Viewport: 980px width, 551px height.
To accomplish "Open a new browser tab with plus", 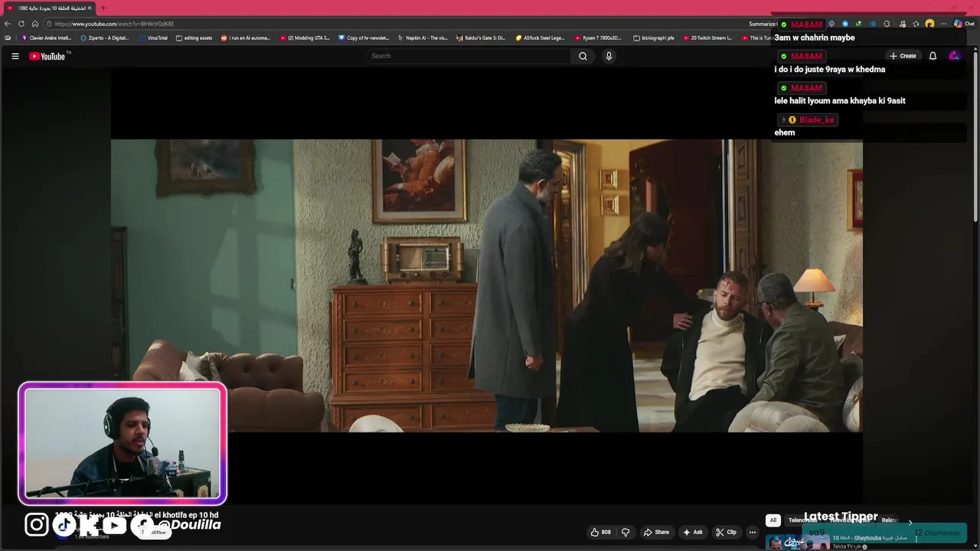I will point(103,8).
